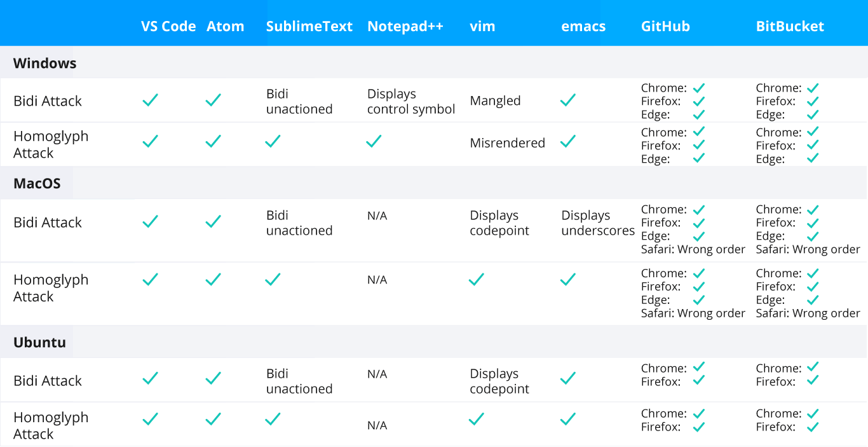Click the emacs checkmark in Ubuntu Bidi Attack row
868x447 pixels.
[568, 378]
